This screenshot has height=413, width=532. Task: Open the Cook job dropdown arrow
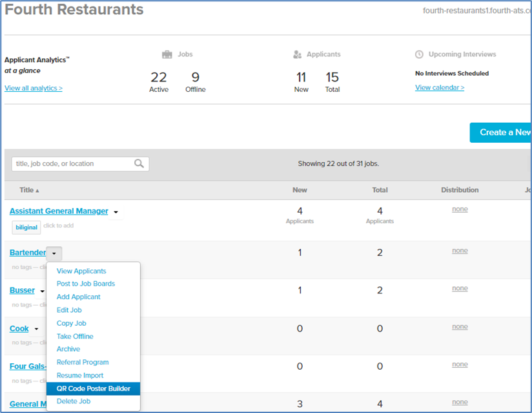(x=36, y=329)
